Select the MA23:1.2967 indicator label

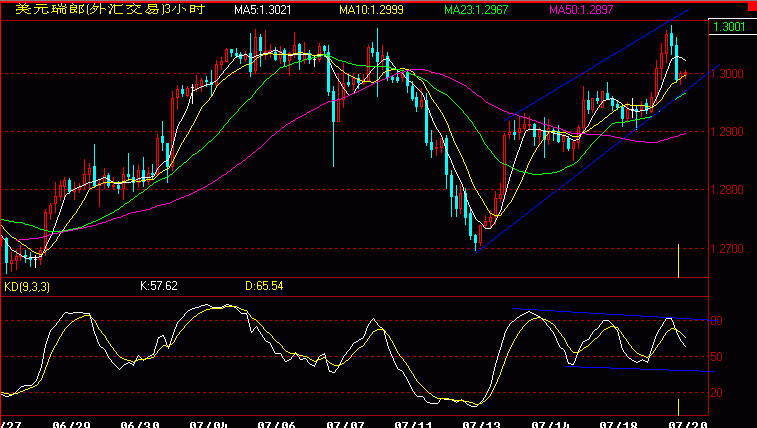[476, 10]
